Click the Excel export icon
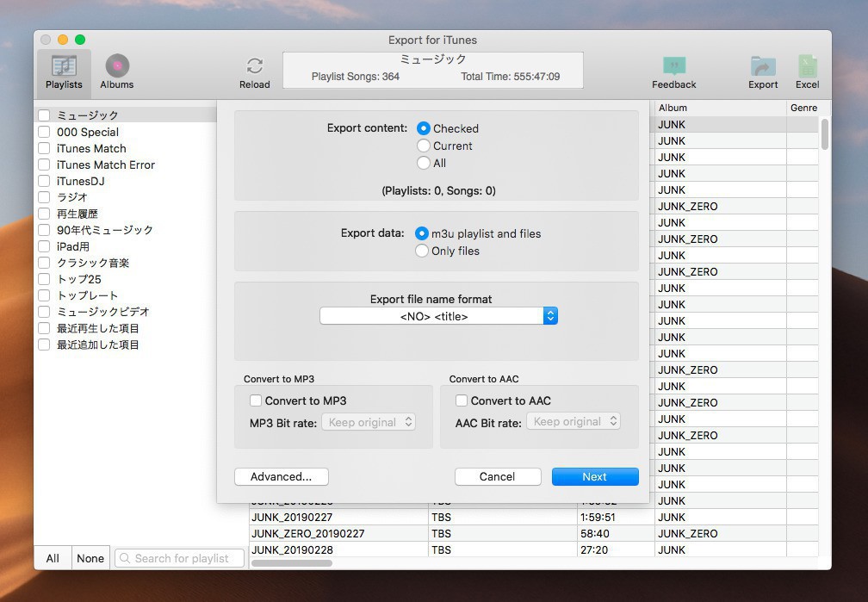Image resolution: width=868 pixels, height=602 pixels. pos(807,67)
